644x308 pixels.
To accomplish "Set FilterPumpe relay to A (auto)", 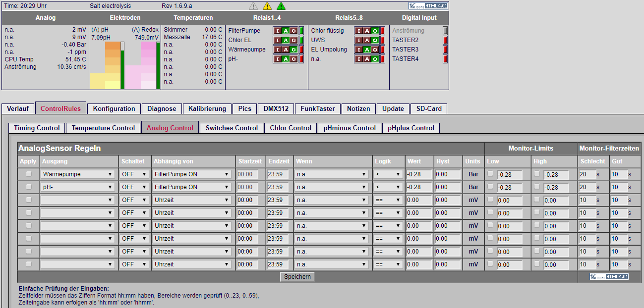I will point(286,31).
